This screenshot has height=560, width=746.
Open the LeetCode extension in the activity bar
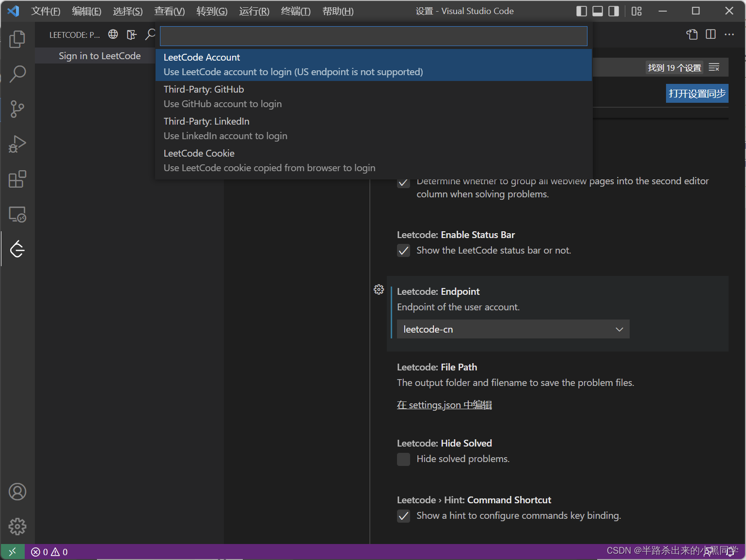17,249
